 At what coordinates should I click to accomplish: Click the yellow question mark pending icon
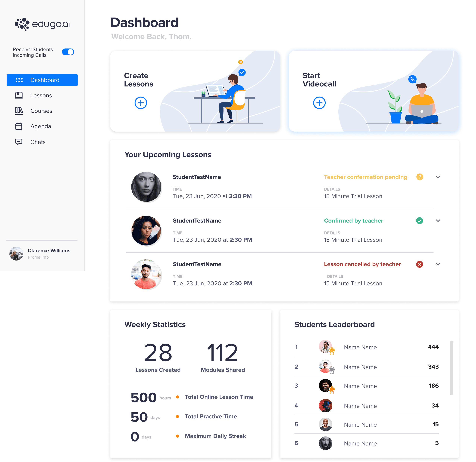(x=419, y=177)
